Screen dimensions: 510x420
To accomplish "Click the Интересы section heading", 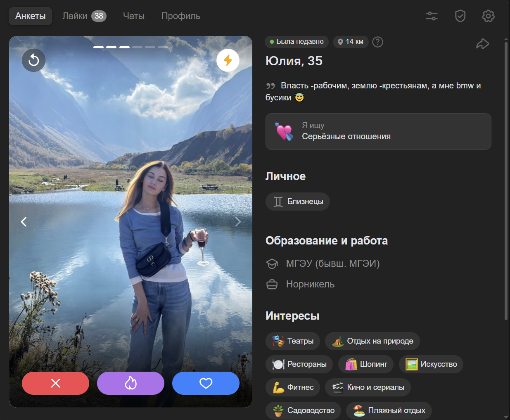I will pos(292,316).
